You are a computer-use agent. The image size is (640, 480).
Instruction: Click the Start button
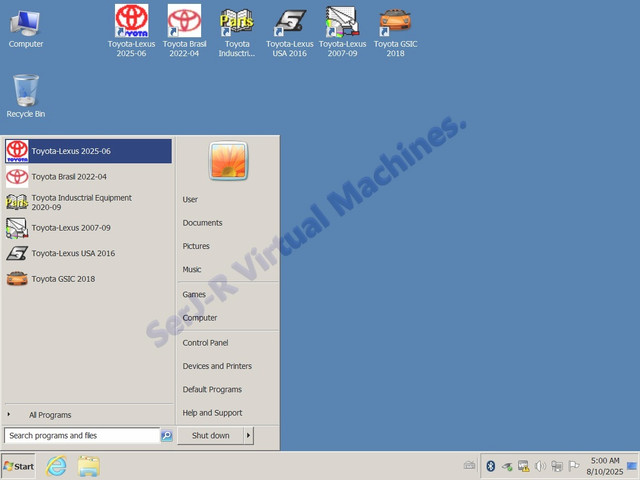pyautogui.click(x=18, y=466)
